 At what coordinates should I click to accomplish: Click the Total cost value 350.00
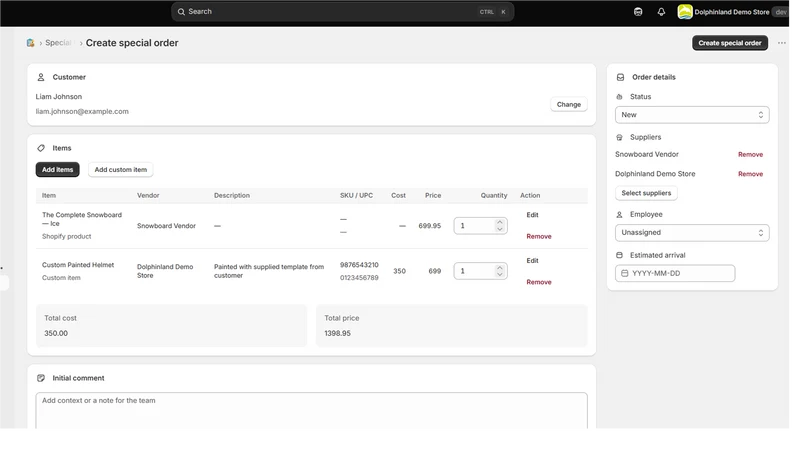[x=56, y=333]
